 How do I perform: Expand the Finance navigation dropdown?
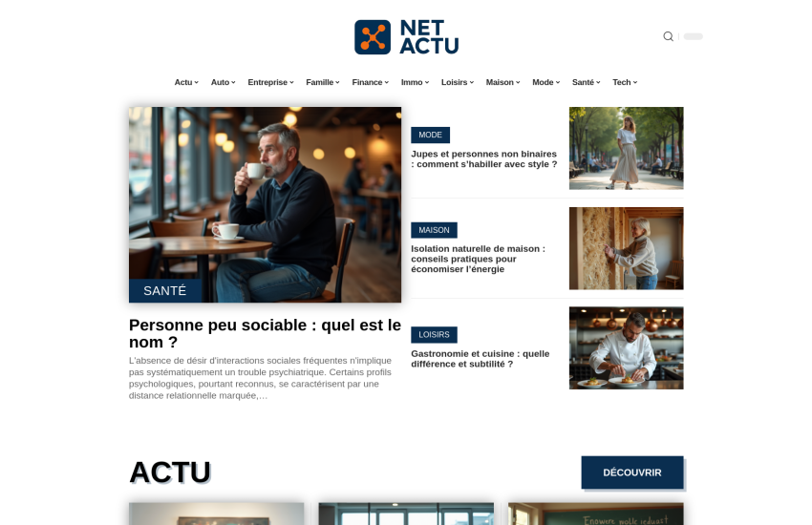(371, 82)
